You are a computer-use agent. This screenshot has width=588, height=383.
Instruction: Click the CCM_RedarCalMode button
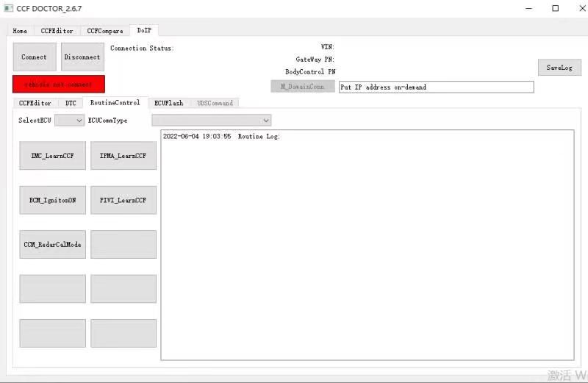pos(52,245)
